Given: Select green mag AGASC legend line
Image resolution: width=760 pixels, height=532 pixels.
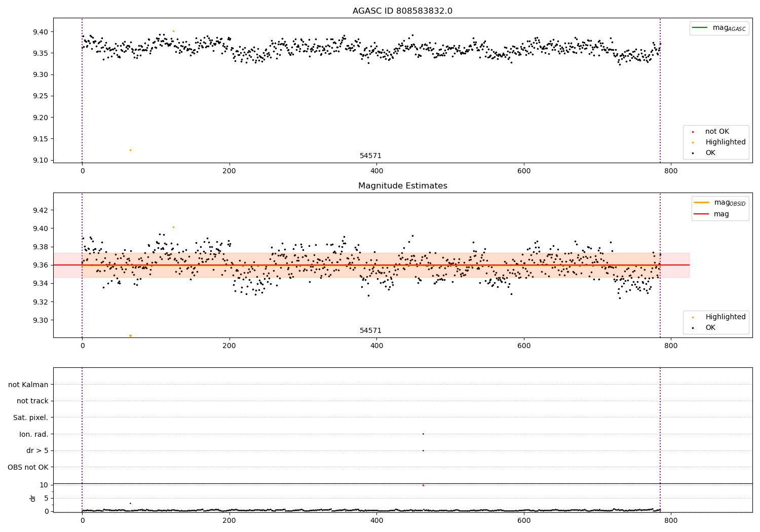Looking at the screenshot, I should [x=700, y=27].
